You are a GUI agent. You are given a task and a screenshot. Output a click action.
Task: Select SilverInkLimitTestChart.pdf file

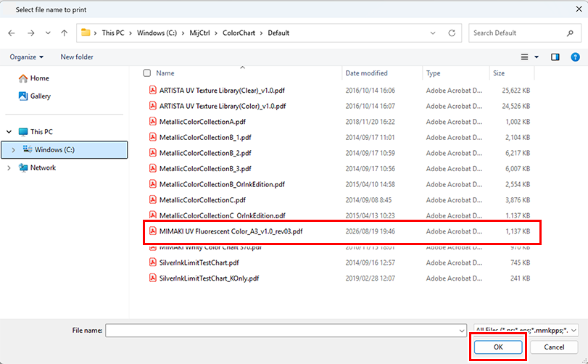199,262
